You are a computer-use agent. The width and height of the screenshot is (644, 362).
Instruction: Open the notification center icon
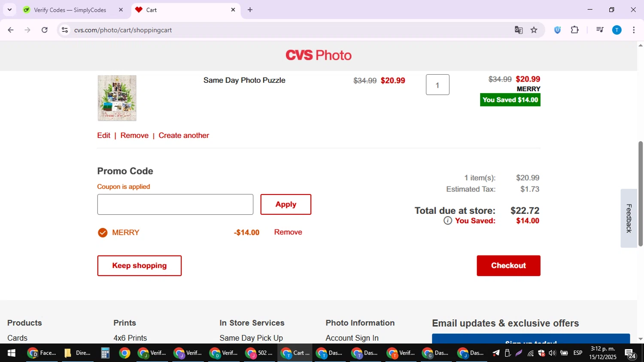[631, 353]
